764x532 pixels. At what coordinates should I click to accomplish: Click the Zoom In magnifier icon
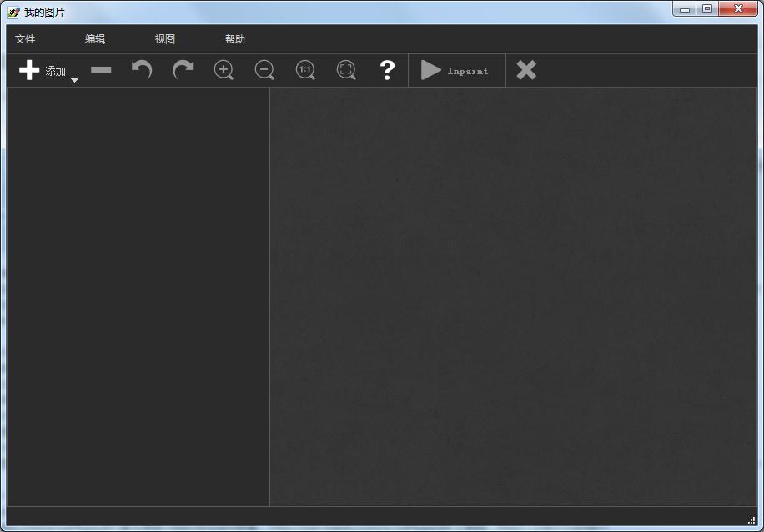[x=224, y=70]
